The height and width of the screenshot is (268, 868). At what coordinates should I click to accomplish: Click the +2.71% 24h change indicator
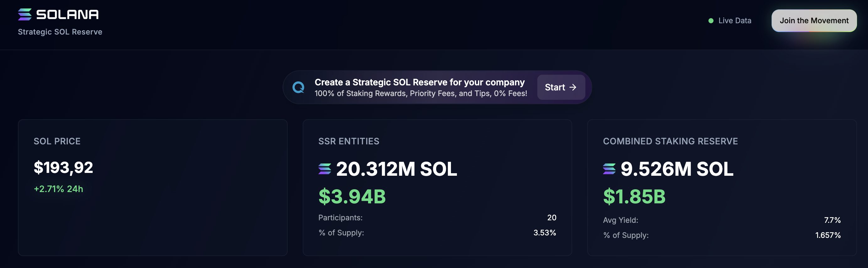58,189
